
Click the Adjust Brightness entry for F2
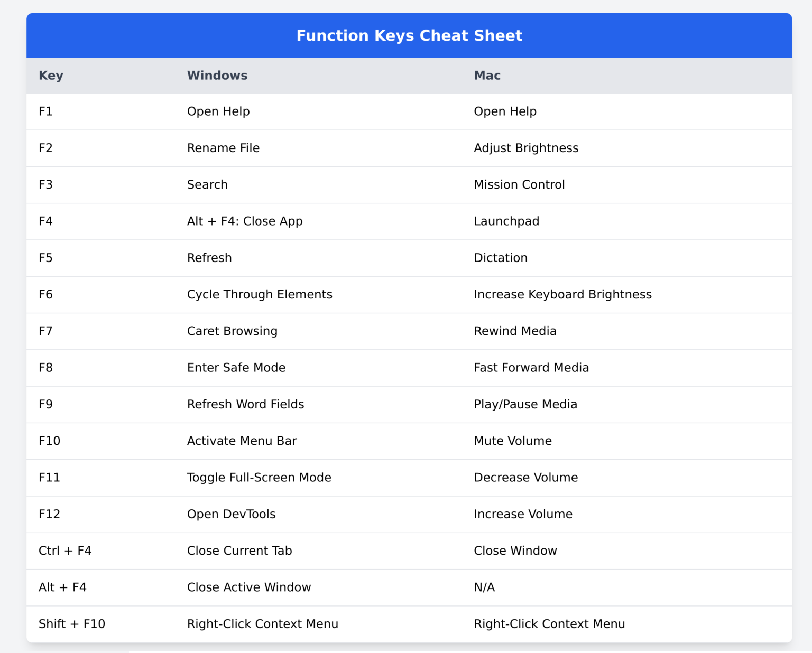(x=525, y=148)
